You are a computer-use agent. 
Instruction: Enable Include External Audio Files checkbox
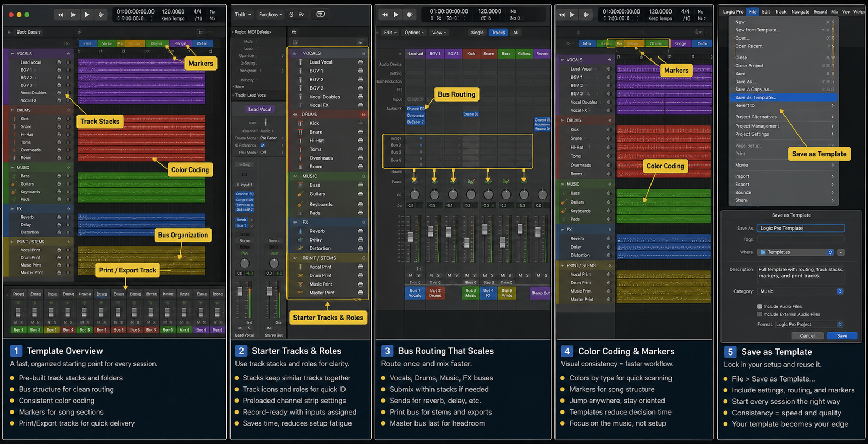pyautogui.click(x=759, y=314)
